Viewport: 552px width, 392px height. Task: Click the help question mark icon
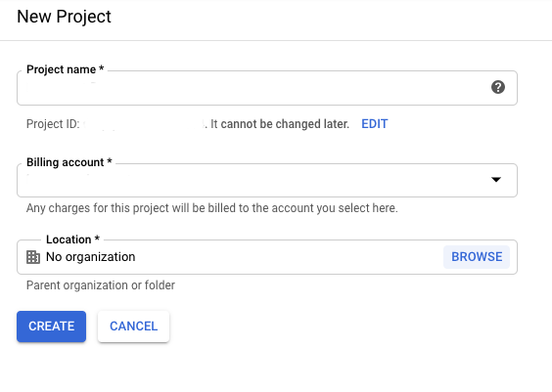pyautogui.click(x=498, y=87)
